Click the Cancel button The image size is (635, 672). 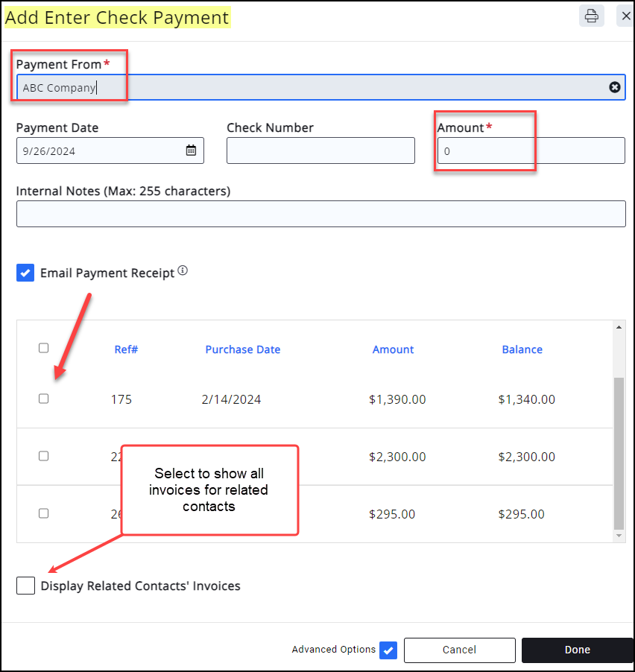point(459,650)
